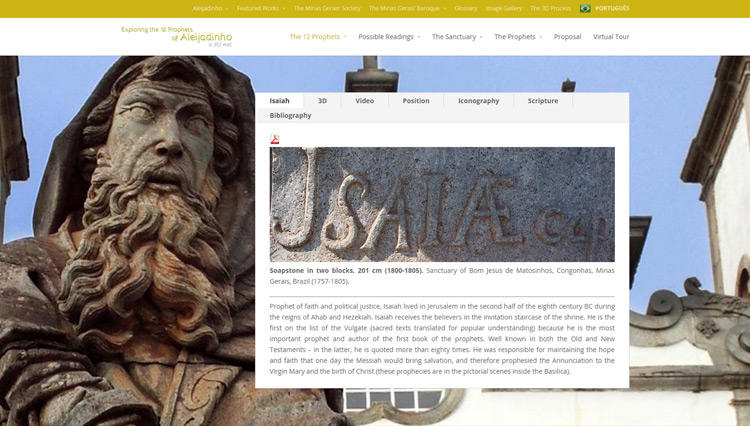Open the Glossary page

(x=465, y=9)
